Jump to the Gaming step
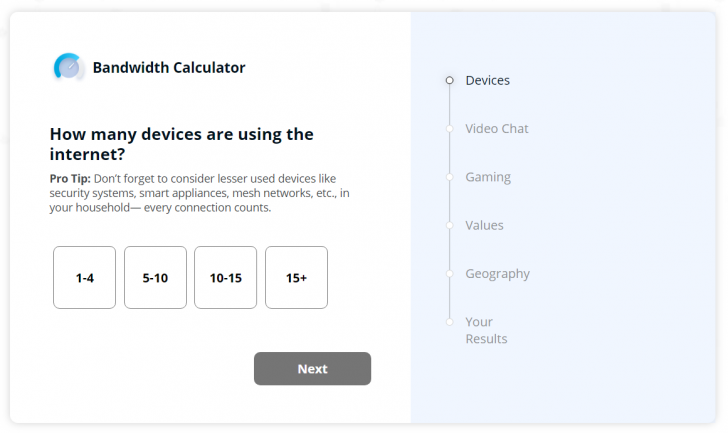The image size is (728, 433). 487,177
